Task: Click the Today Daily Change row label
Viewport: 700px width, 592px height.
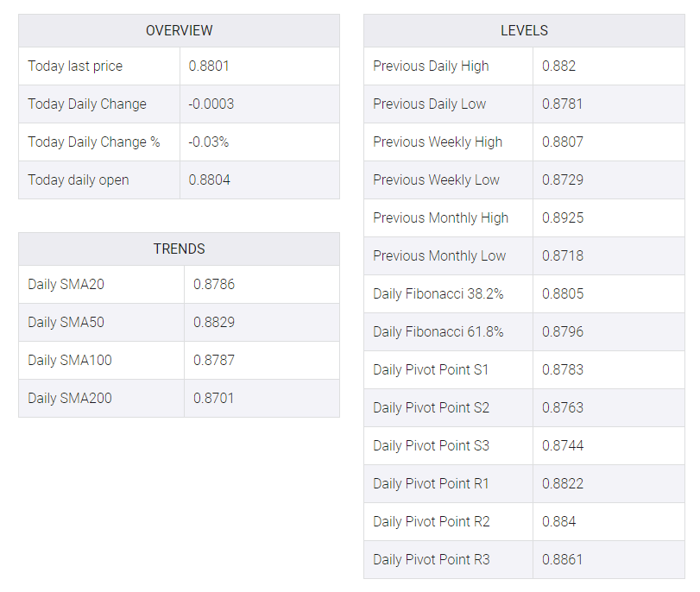Action: pos(87,104)
